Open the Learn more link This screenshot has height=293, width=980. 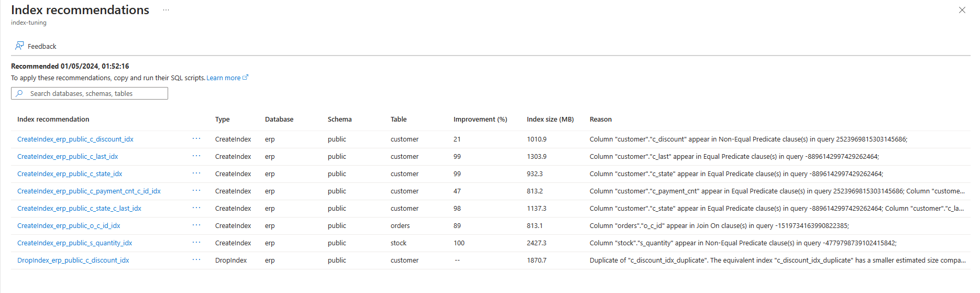(x=223, y=78)
